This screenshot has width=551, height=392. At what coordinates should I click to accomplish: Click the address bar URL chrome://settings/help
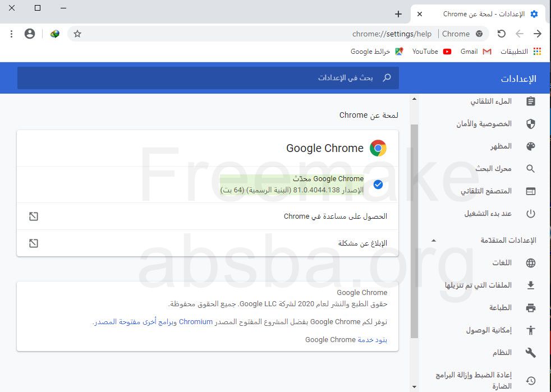[392, 34]
